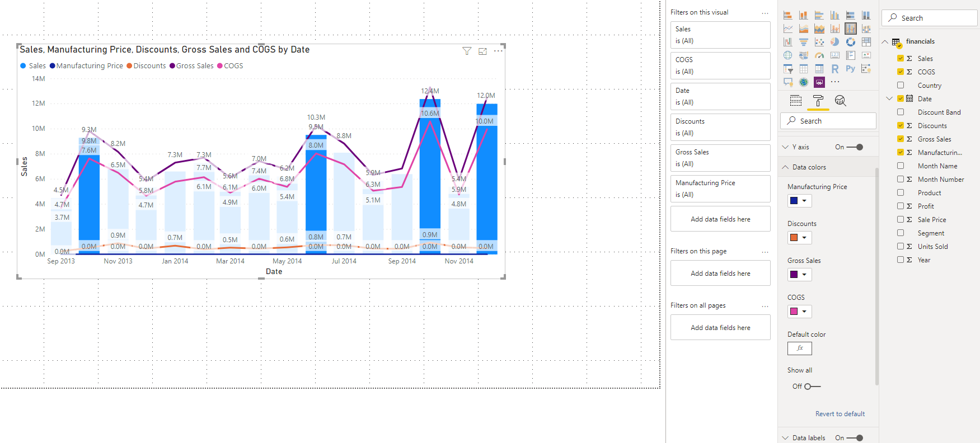This screenshot has height=443, width=980.
Task: Pick the ribbon chart visualization icon
Action: tap(866, 29)
